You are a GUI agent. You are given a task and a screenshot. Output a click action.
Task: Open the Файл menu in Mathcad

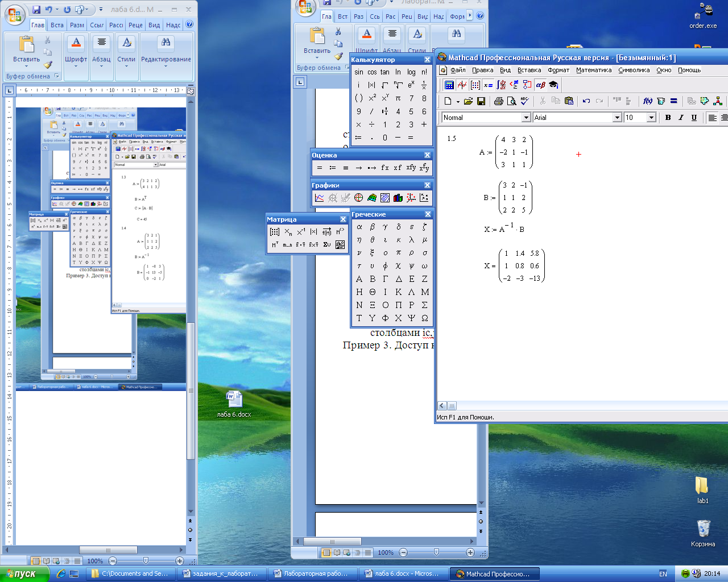point(458,70)
